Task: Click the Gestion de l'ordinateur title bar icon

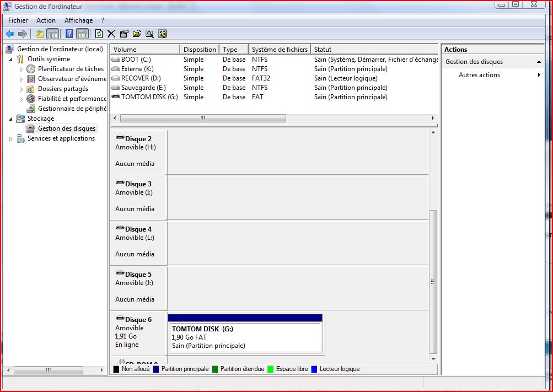Action: (x=7, y=7)
